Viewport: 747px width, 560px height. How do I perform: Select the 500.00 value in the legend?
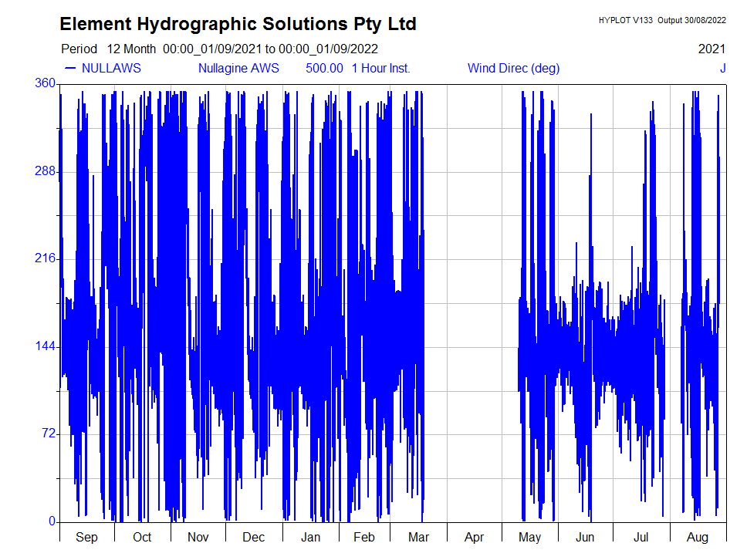pos(324,68)
